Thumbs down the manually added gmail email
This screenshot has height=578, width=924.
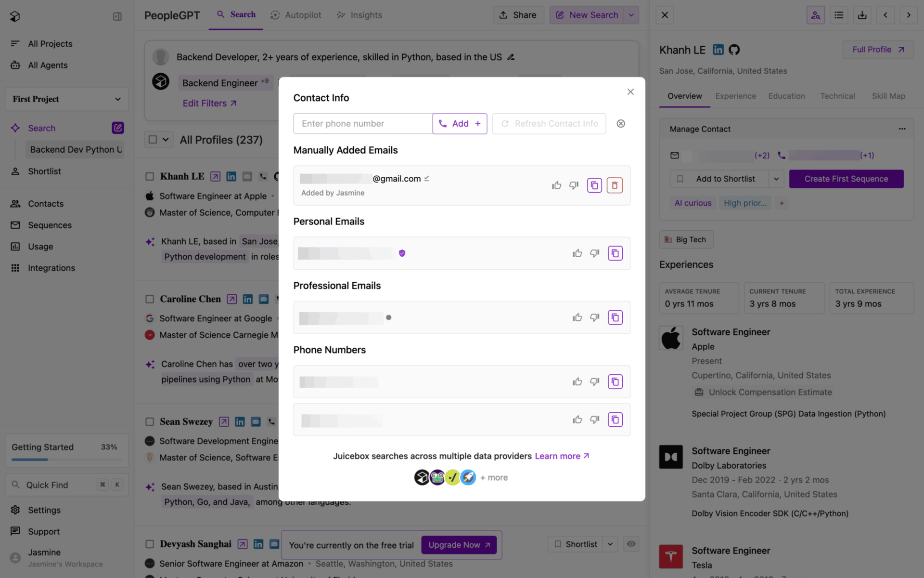point(574,185)
